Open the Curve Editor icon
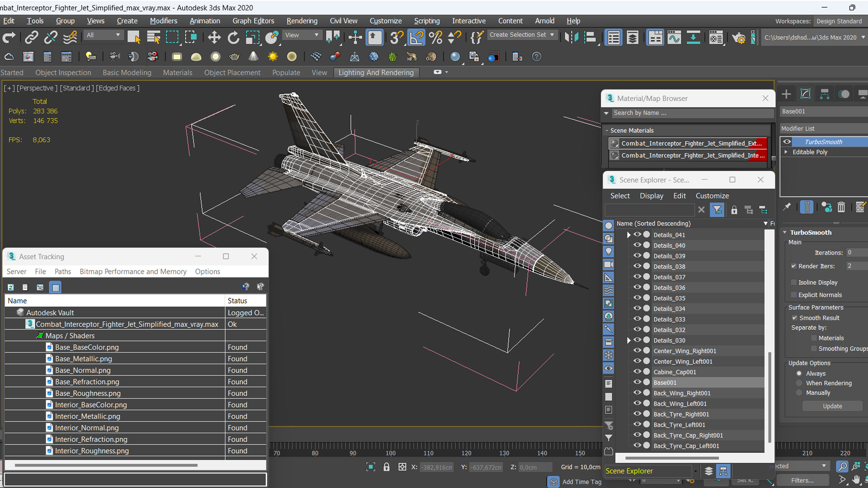Image resolution: width=868 pixels, height=488 pixels. point(674,38)
